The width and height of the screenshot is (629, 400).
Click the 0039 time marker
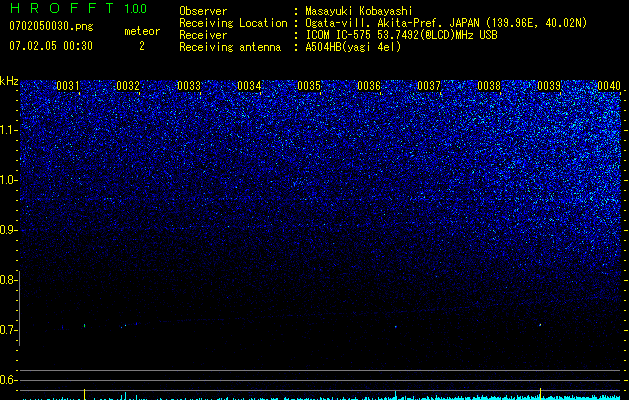click(549, 86)
